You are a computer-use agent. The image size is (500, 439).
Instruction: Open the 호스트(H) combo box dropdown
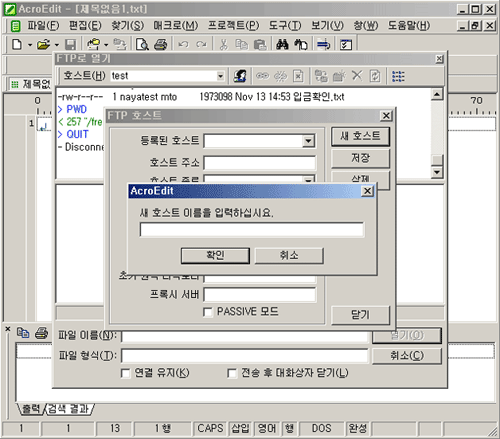[220, 76]
